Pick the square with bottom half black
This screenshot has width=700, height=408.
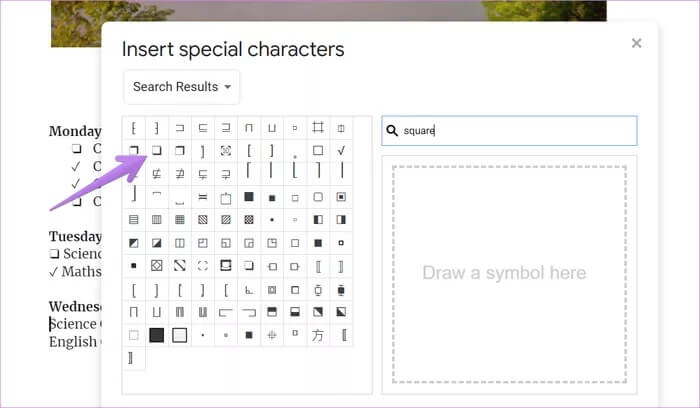tap(295, 312)
